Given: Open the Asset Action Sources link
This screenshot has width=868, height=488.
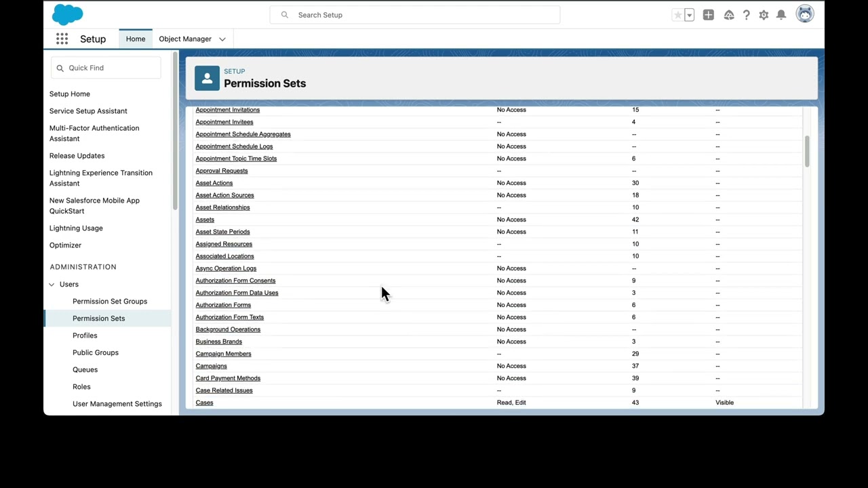Looking at the screenshot, I should coord(225,195).
